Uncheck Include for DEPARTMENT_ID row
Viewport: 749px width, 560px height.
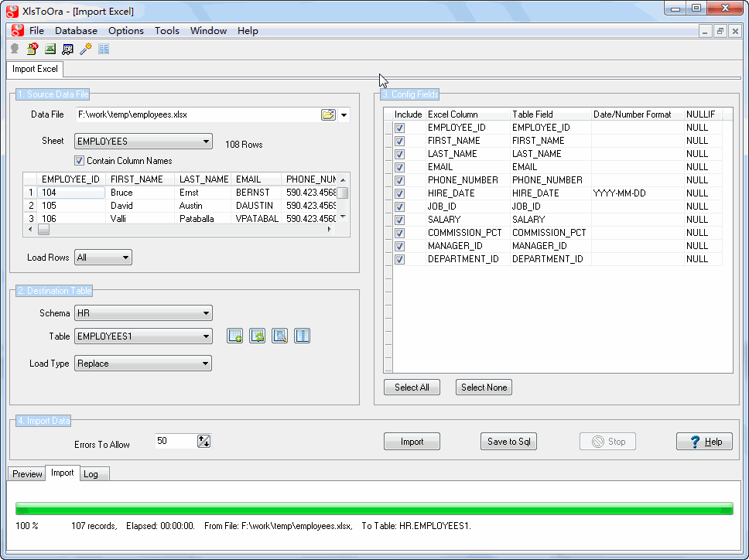(400, 259)
